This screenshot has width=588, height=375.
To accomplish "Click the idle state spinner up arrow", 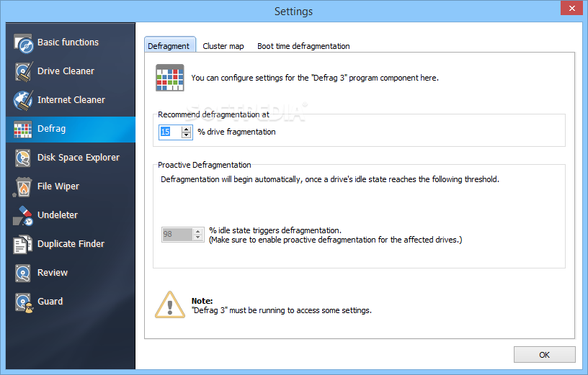I will (x=198, y=232).
